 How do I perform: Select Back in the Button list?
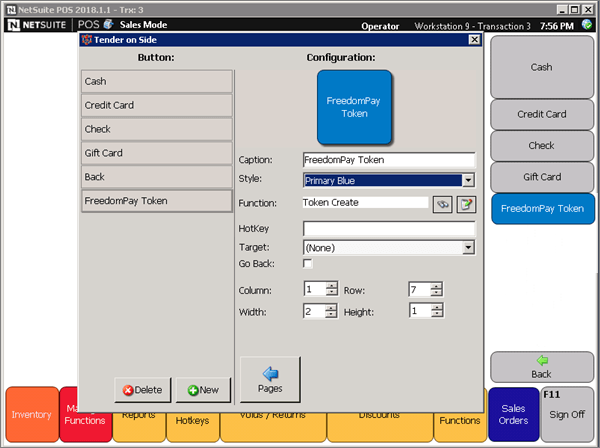point(157,177)
